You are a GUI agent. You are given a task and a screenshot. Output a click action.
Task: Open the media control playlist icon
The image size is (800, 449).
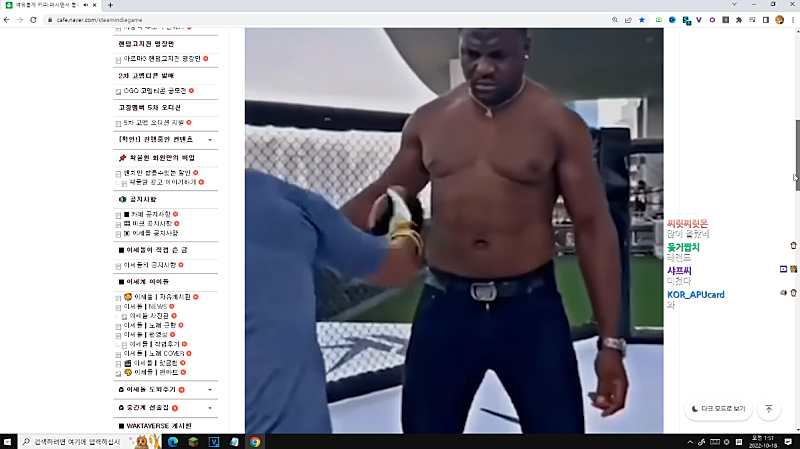pos(752,20)
